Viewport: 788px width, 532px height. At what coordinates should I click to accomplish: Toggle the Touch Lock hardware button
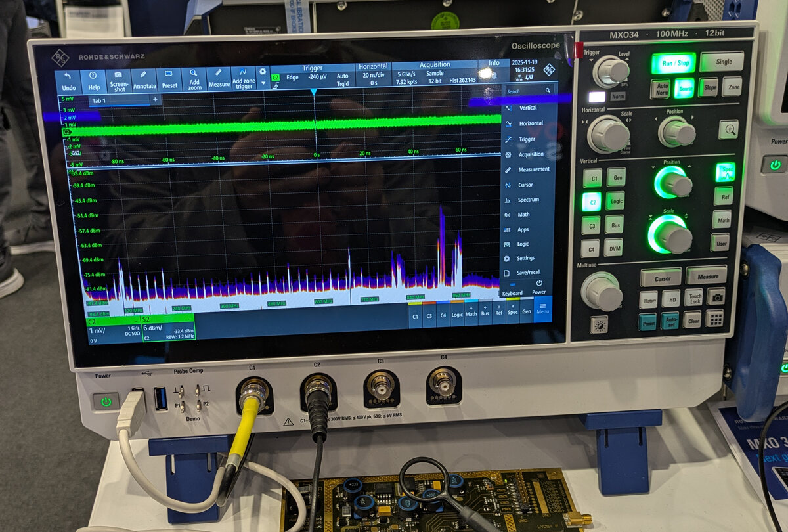pos(693,298)
